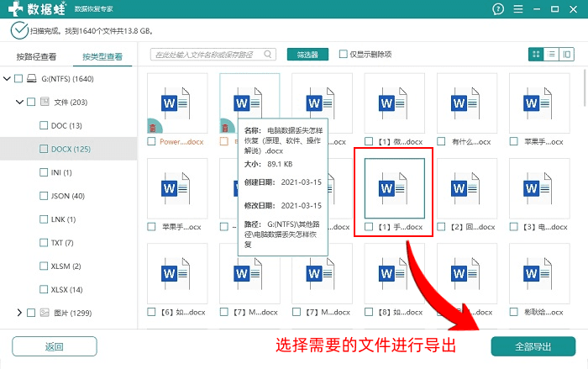Open the help chat bubble icon
The height and width of the screenshot is (369, 588).
point(499,9)
